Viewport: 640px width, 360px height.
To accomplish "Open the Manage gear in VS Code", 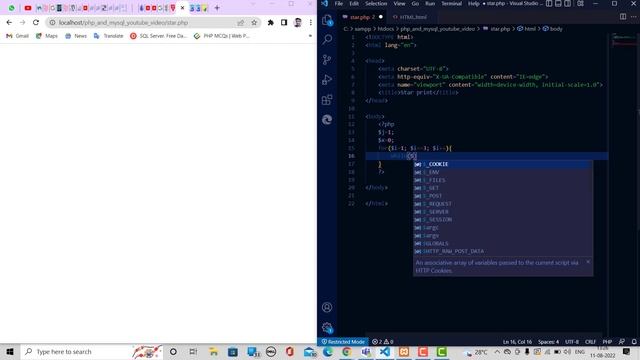I will [x=327, y=327].
